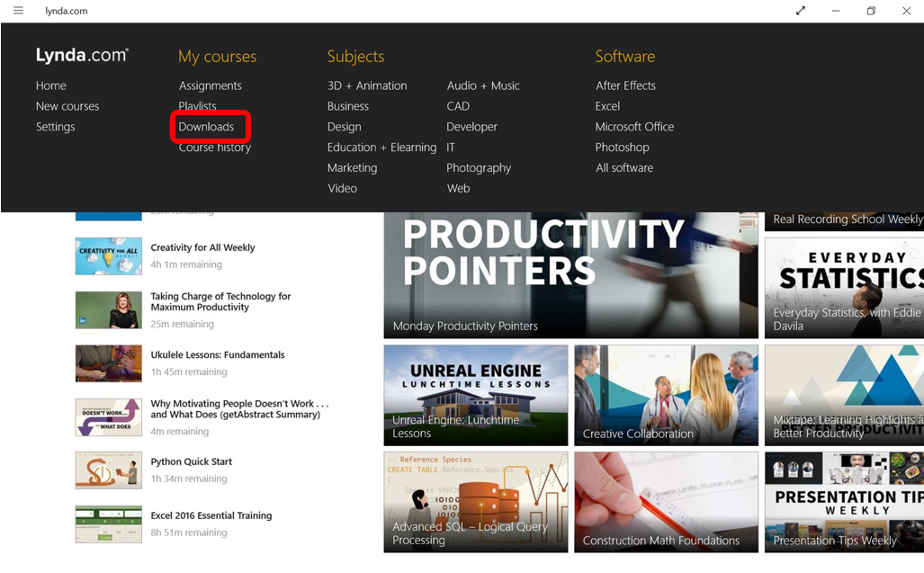This screenshot has height=573, width=924.
Task: Open Downloads under My courses
Action: tap(206, 127)
